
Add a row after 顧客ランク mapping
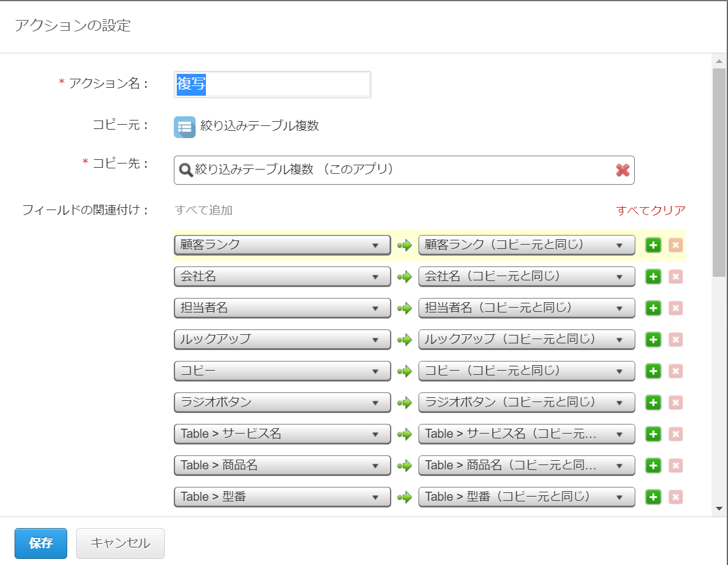(653, 245)
